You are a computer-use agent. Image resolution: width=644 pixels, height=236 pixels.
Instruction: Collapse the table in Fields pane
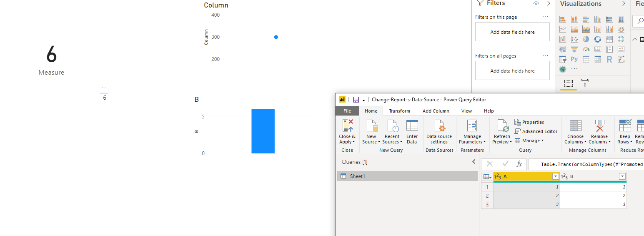(634, 39)
